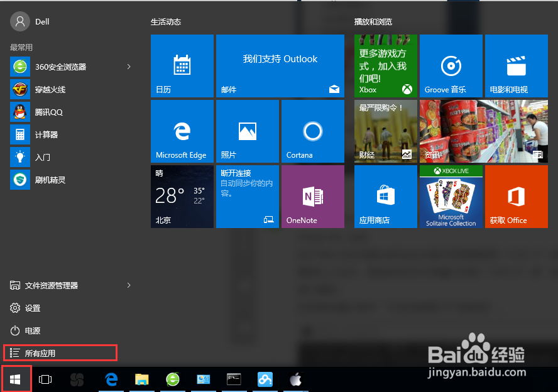Screen dimensions: 558x392
Task: Open the cloud drive taskbar icon
Action: [265, 379]
